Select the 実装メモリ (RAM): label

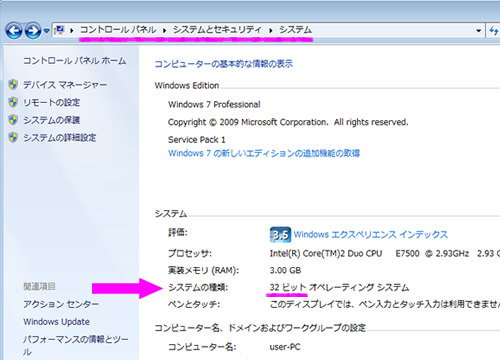click(203, 270)
